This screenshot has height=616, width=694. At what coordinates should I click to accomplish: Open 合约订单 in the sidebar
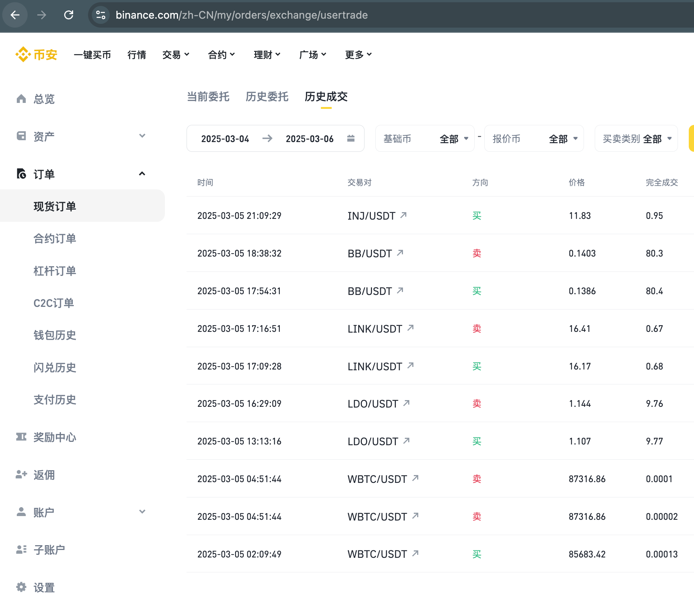55,239
